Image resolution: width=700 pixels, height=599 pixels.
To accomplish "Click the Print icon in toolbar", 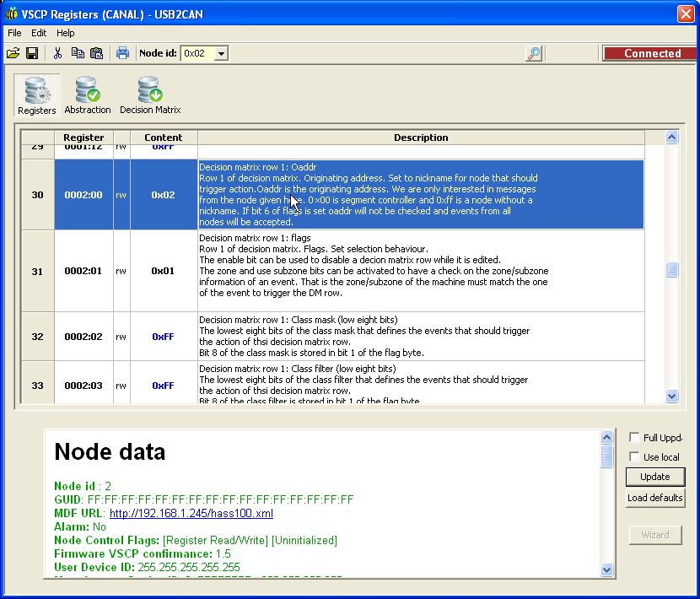I will coord(122,53).
